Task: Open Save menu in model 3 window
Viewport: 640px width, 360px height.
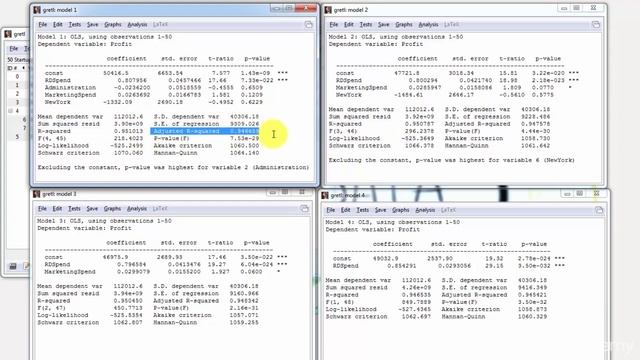Action: click(x=92, y=209)
